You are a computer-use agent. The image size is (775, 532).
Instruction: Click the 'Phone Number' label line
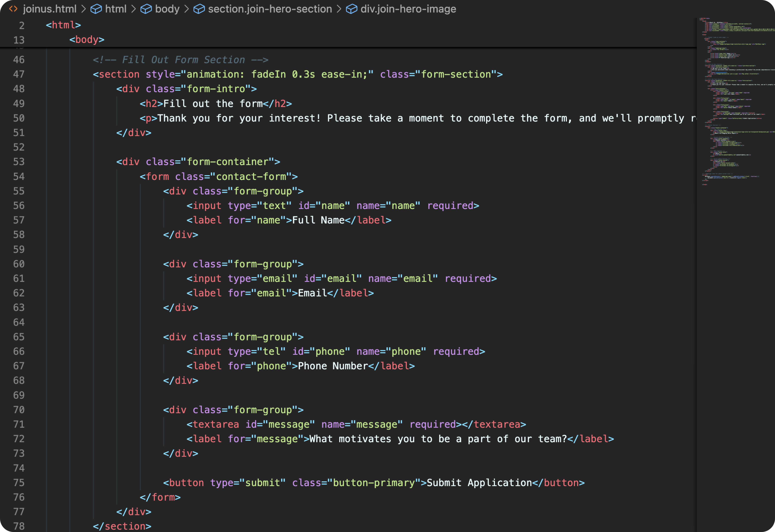pyautogui.click(x=301, y=366)
